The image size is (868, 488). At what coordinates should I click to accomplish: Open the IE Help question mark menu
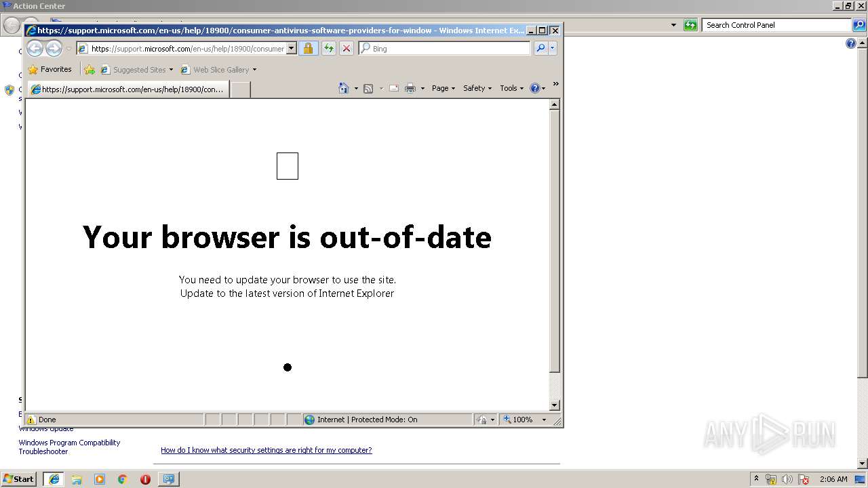click(537, 88)
